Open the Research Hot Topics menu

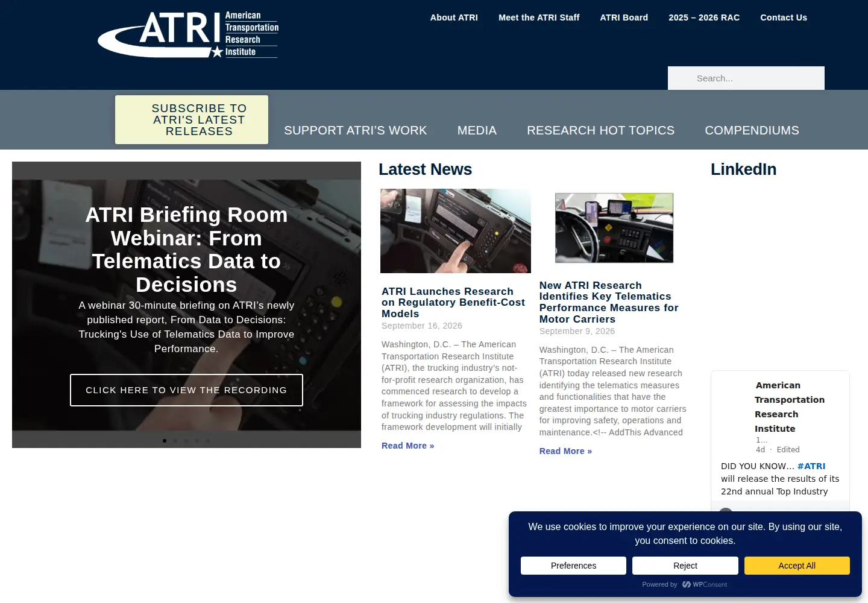(x=601, y=130)
